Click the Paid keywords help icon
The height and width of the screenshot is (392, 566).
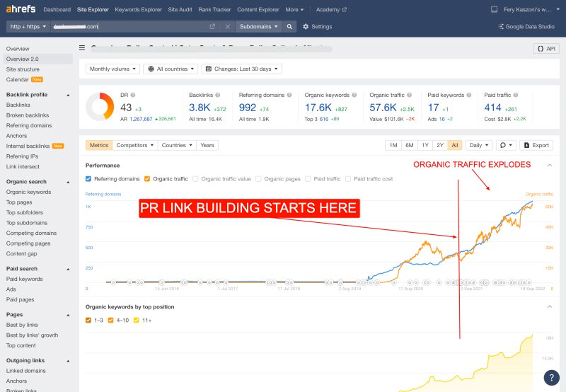469,95
